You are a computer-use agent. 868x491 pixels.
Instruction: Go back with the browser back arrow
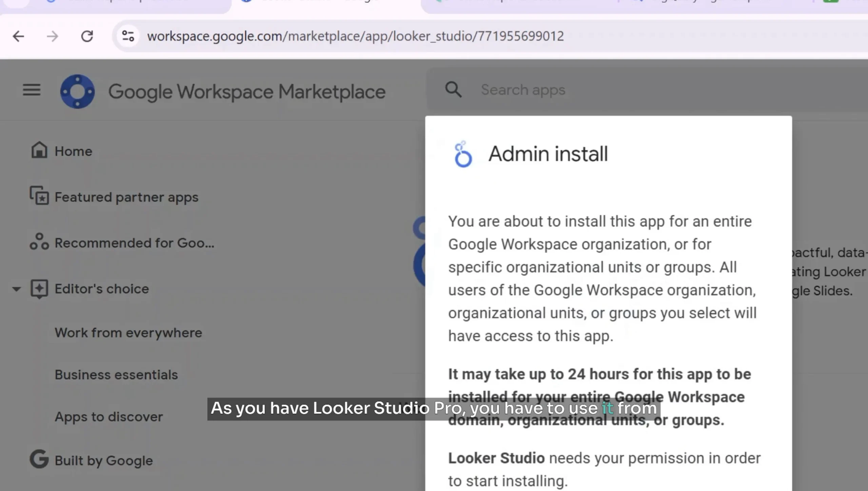point(18,36)
